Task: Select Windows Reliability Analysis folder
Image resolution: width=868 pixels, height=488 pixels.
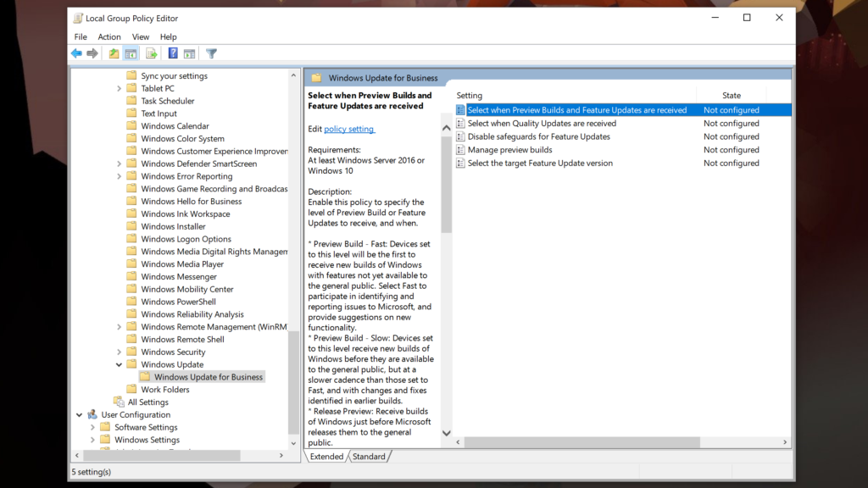Action: 192,314
